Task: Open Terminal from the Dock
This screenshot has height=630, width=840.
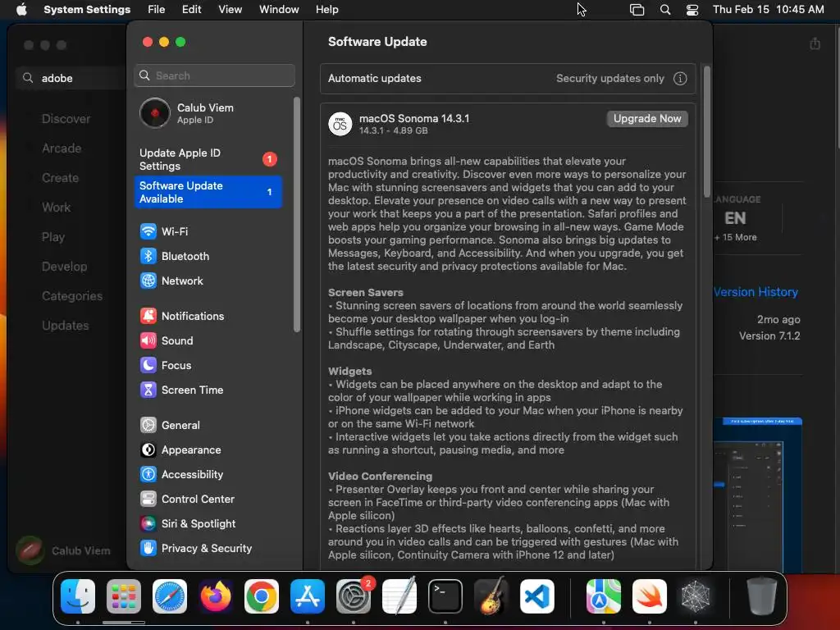Action: pyautogui.click(x=445, y=596)
